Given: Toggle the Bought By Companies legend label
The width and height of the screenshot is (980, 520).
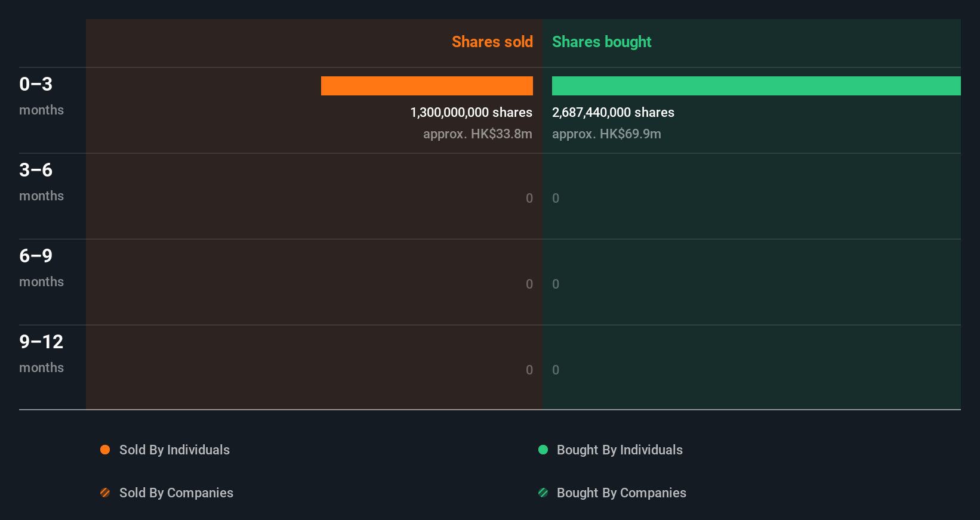Looking at the screenshot, I should (x=621, y=493).
